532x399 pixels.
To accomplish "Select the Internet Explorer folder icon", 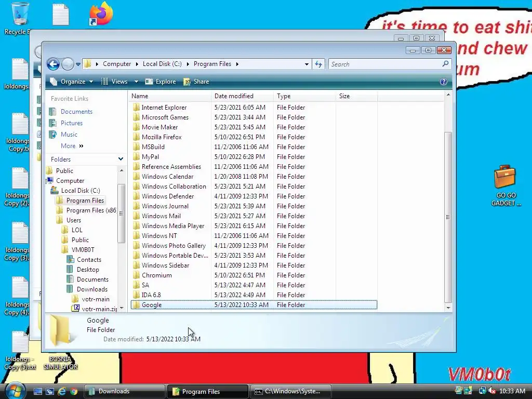I will (137, 107).
